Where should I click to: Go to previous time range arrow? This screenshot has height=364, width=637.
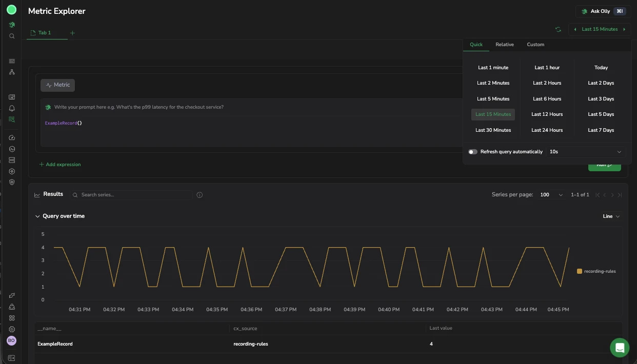pos(575,29)
